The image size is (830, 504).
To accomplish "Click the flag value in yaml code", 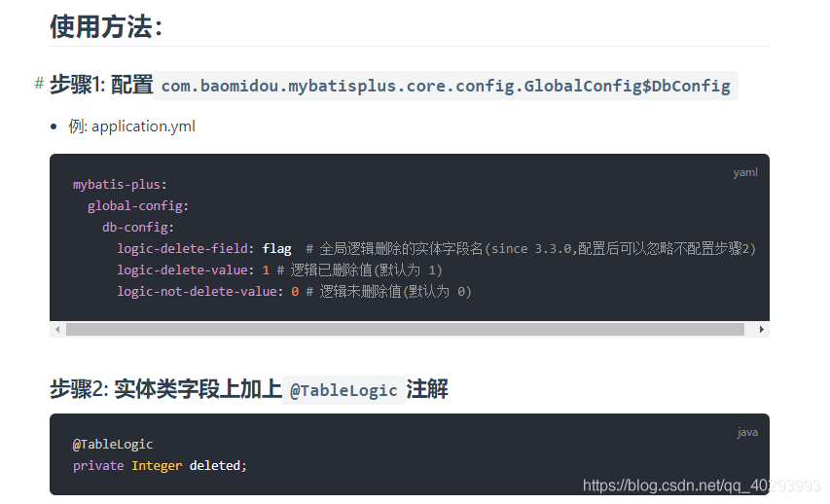I will click(277, 248).
